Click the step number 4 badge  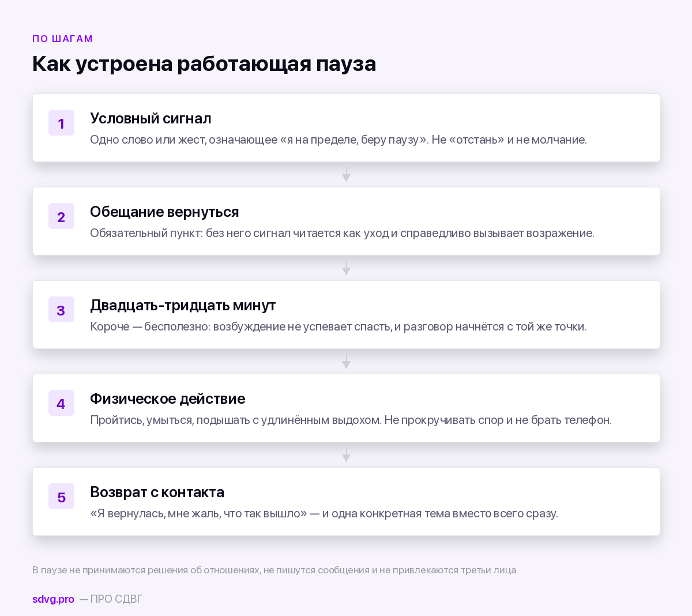[x=61, y=403]
